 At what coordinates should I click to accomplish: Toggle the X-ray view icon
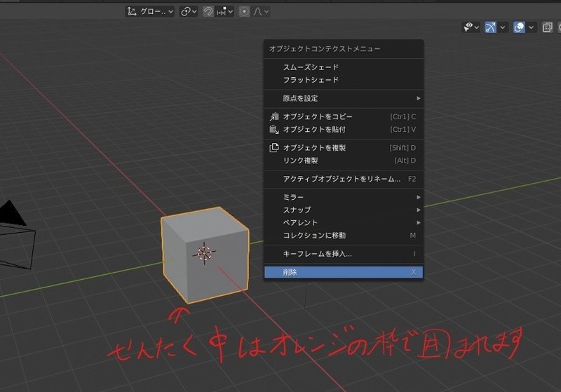point(547,27)
